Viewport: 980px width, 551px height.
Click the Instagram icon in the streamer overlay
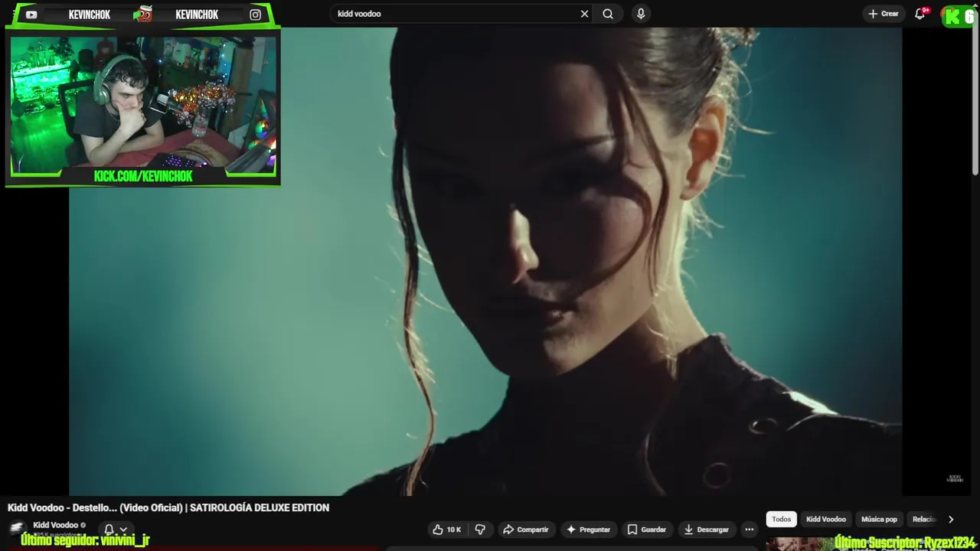255,15
